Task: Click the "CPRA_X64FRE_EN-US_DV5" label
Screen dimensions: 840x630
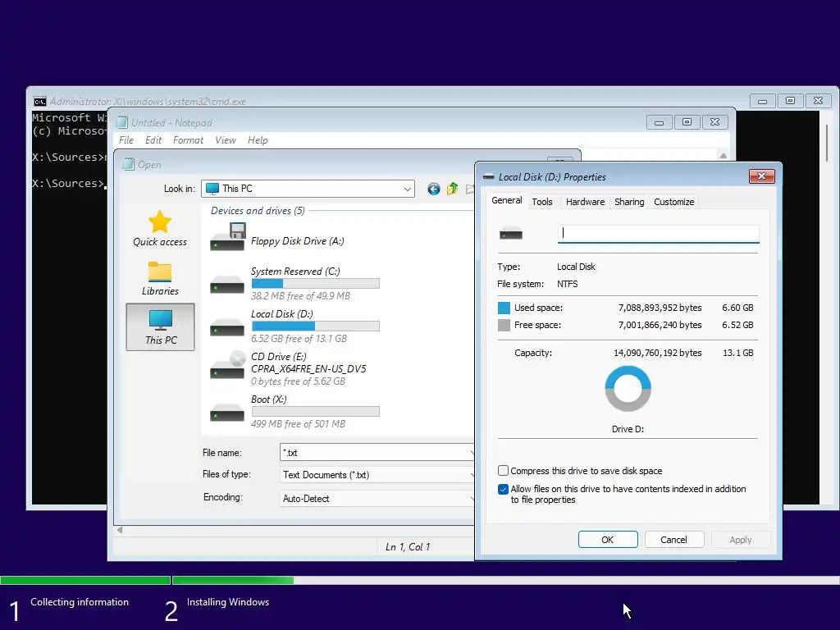Action: pyautogui.click(x=308, y=368)
